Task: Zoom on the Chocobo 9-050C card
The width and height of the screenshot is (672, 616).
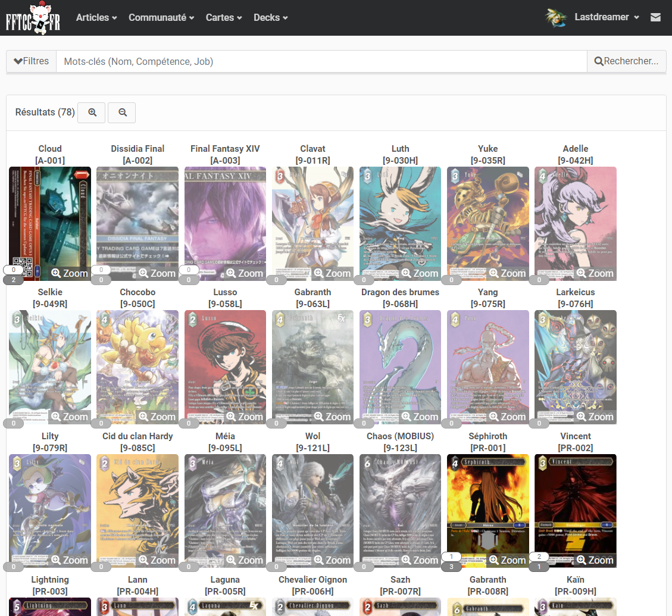Action: coord(157,417)
